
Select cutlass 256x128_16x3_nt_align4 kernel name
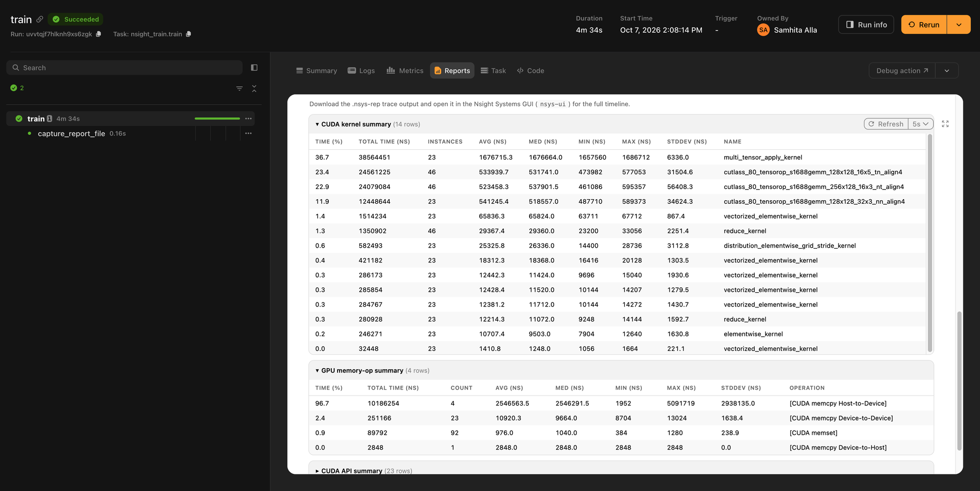[x=814, y=187]
